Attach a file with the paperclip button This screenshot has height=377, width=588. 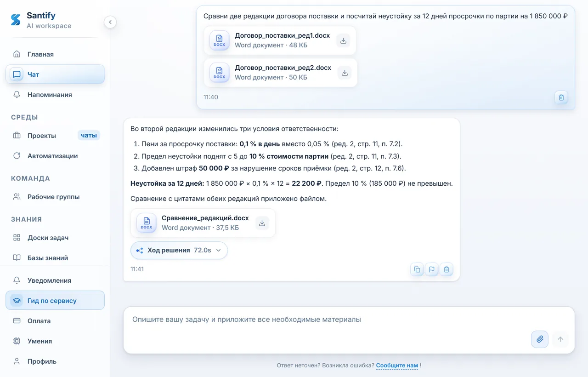coord(540,339)
